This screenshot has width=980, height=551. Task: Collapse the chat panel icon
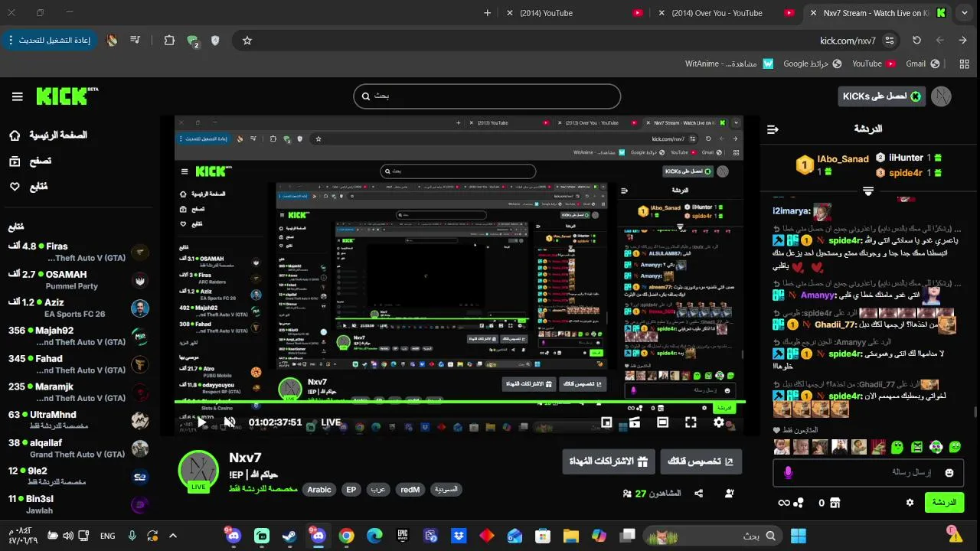(773, 129)
